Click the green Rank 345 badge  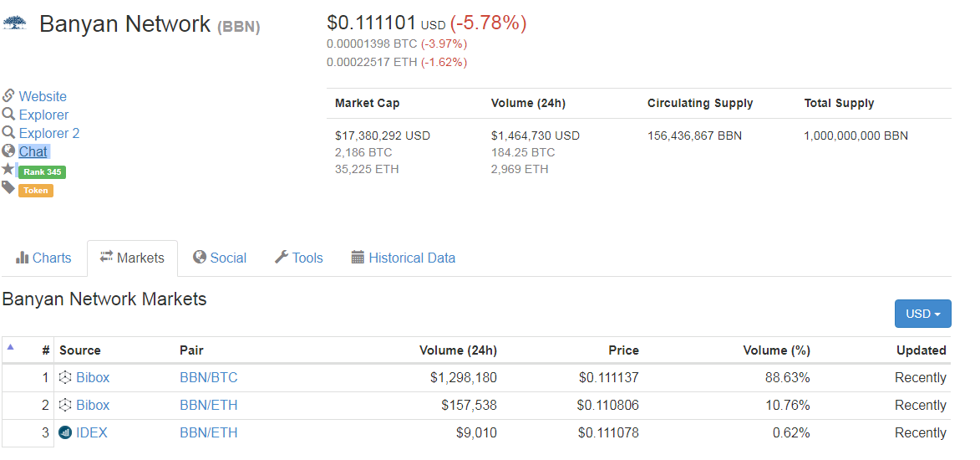(42, 171)
